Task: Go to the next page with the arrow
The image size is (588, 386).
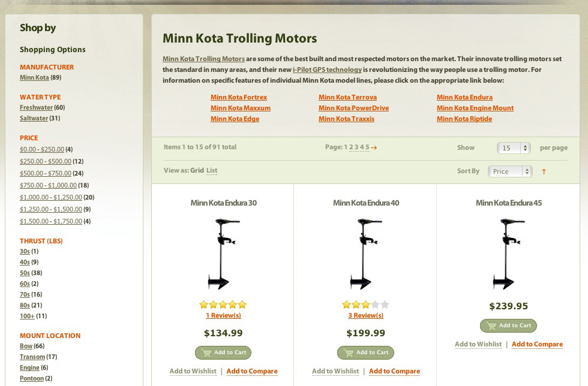Action: click(373, 147)
